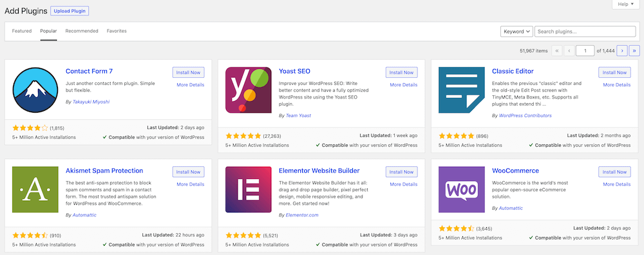Focus the Search plugins field
This screenshot has height=255, width=644.
[x=585, y=32]
